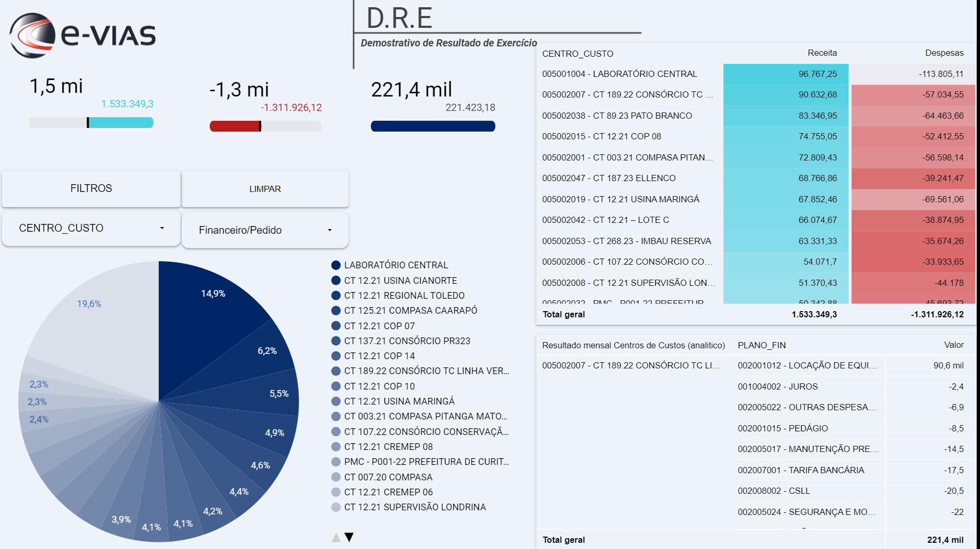Select row 005002047 - CT 187.23 ELLENCO

(756, 179)
